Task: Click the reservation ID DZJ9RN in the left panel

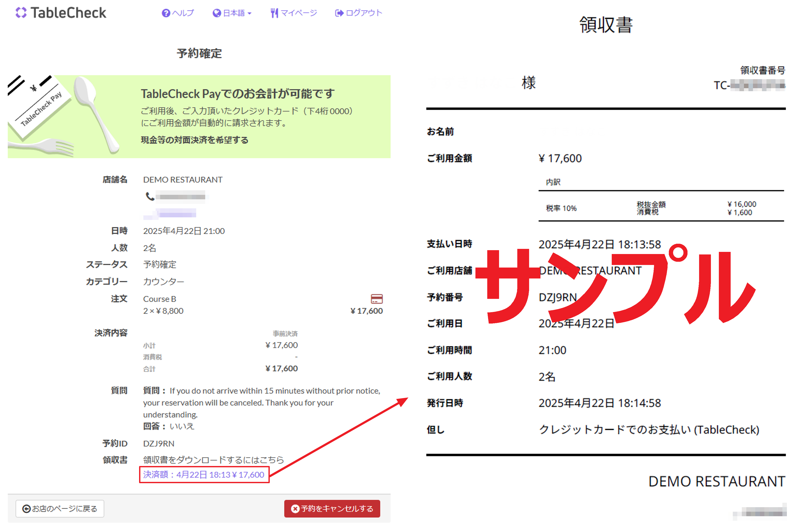Action: click(x=159, y=443)
